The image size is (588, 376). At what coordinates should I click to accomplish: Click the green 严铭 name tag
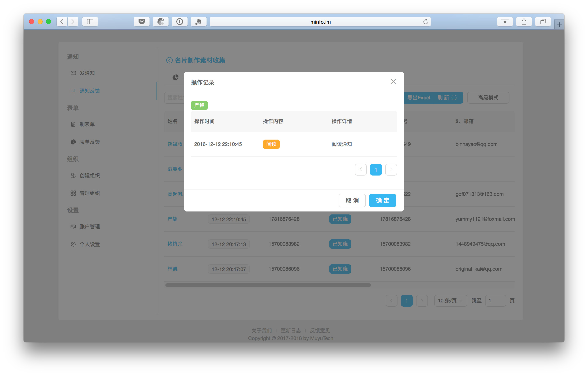pos(199,105)
